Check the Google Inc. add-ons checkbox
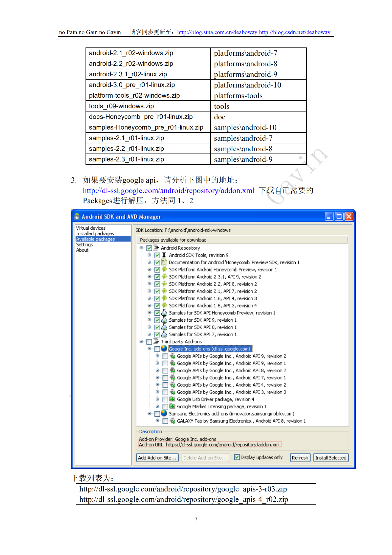This screenshot has height=555, width=392. [157, 349]
